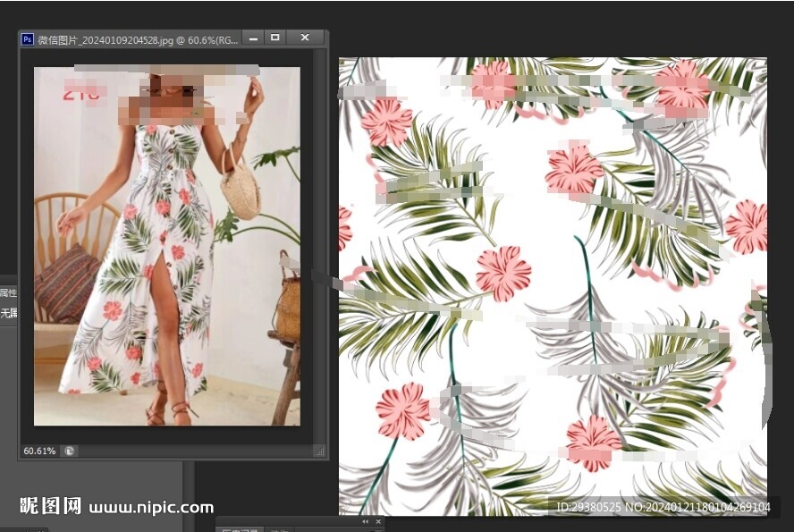The image size is (794, 532).
Task: Collapse the bottom panel with the double-arrow icon
Action: 365,521
